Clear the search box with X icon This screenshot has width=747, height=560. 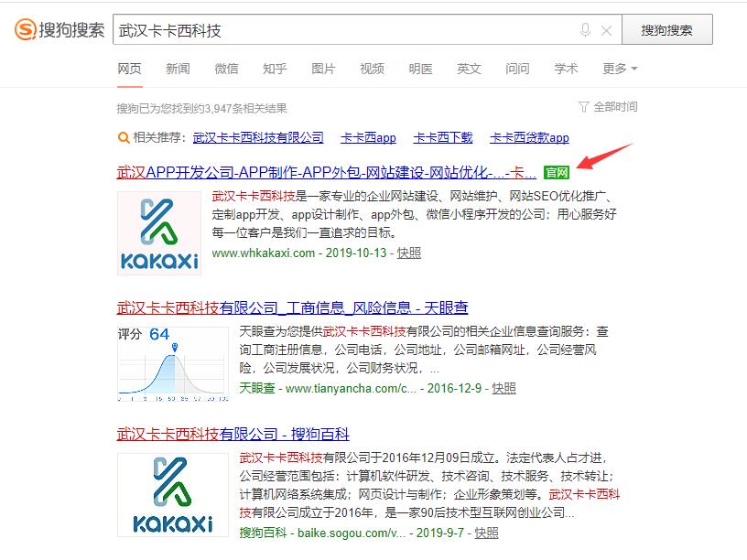pos(606,31)
